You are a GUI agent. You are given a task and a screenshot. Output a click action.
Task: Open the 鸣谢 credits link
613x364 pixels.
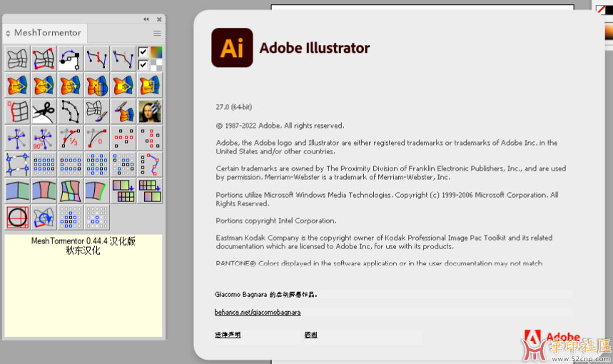point(311,335)
